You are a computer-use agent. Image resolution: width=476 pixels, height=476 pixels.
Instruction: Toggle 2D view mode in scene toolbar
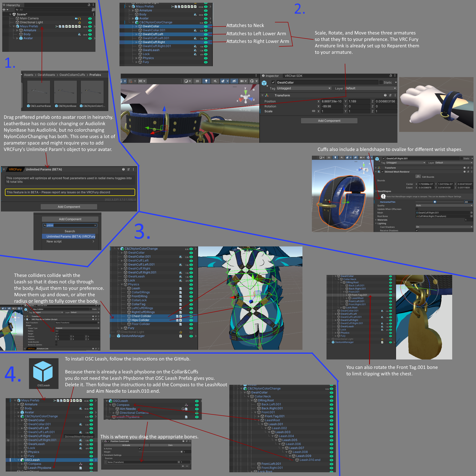click(197, 81)
